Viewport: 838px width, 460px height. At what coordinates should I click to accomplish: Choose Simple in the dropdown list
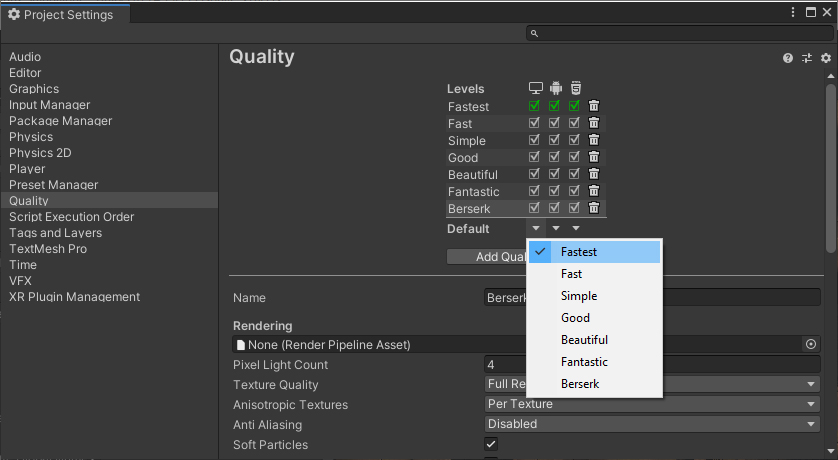point(579,296)
